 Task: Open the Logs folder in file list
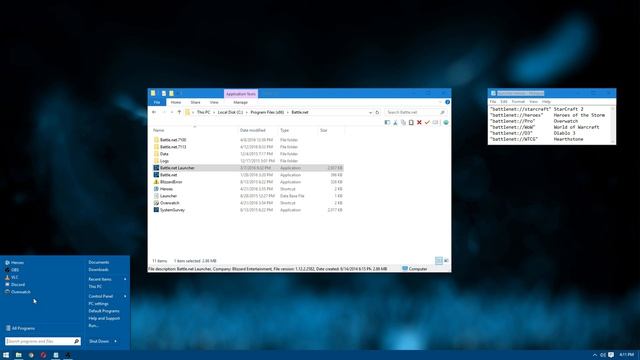click(x=164, y=161)
